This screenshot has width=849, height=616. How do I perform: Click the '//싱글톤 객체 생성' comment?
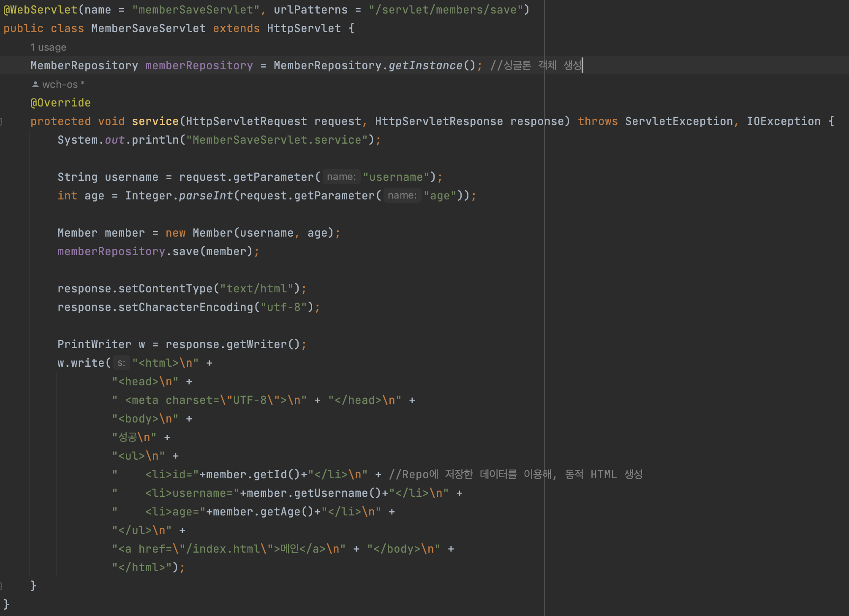click(536, 65)
